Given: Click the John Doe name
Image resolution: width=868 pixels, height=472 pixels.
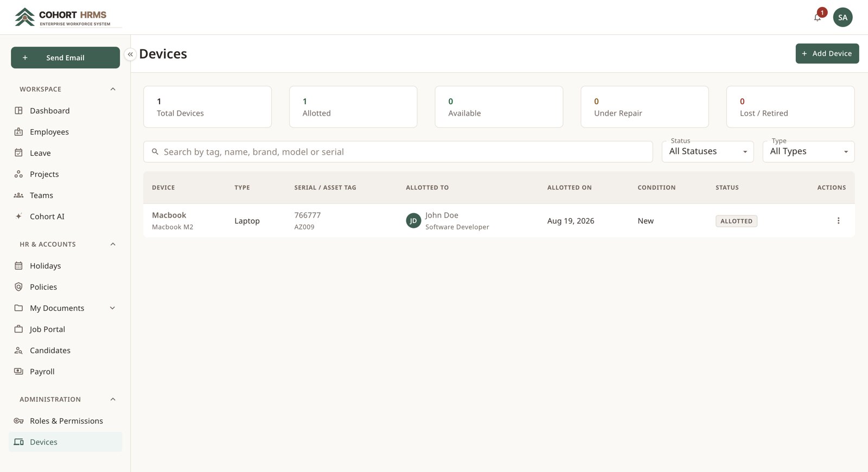Looking at the screenshot, I should 442,215.
